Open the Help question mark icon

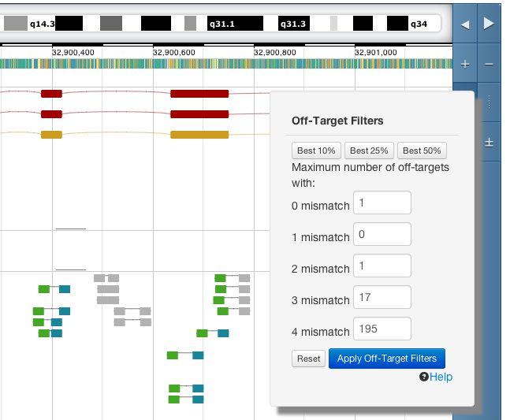point(424,377)
